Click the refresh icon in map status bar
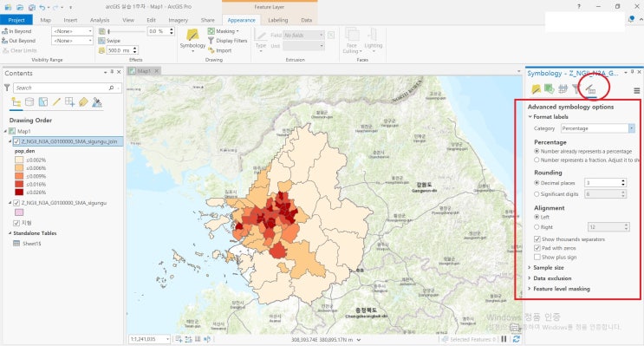Image resolution: width=644 pixels, height=346 pixels. (517, 339)
